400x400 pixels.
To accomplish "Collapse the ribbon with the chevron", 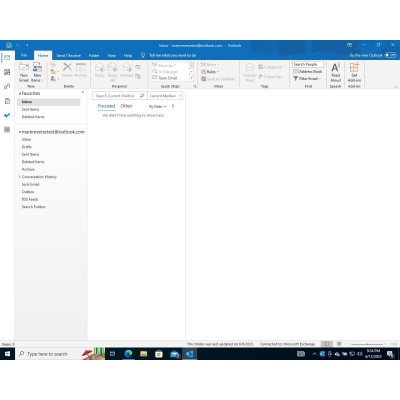I will tap(395, 87).
